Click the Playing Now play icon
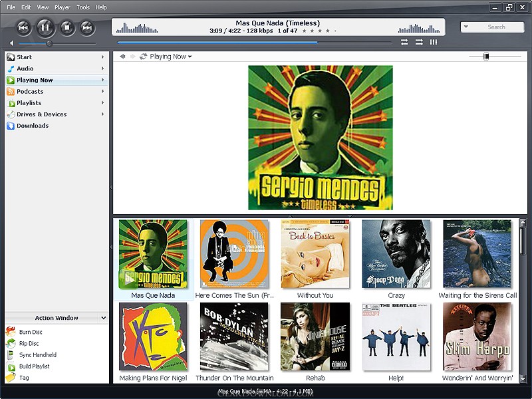 tap(11, 80)
